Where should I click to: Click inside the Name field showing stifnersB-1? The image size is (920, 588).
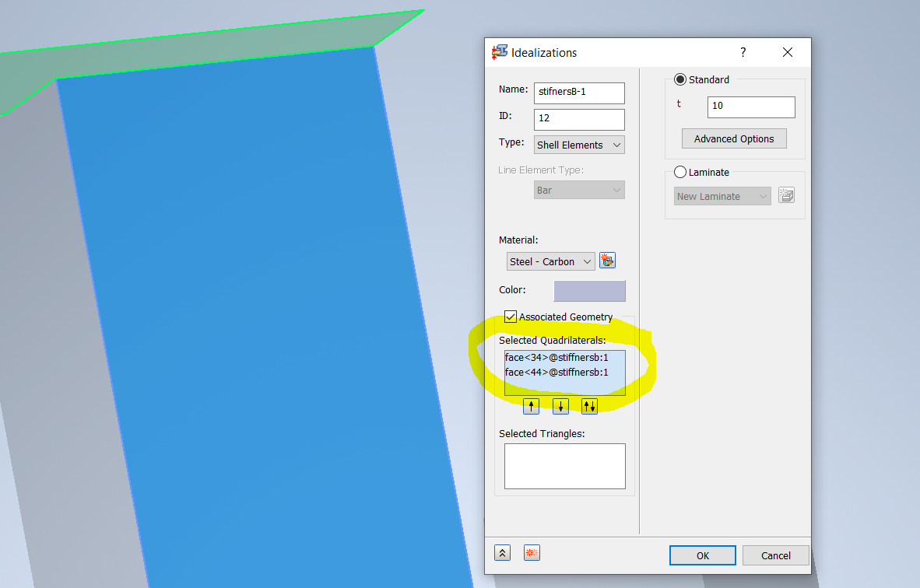point(579,93)
